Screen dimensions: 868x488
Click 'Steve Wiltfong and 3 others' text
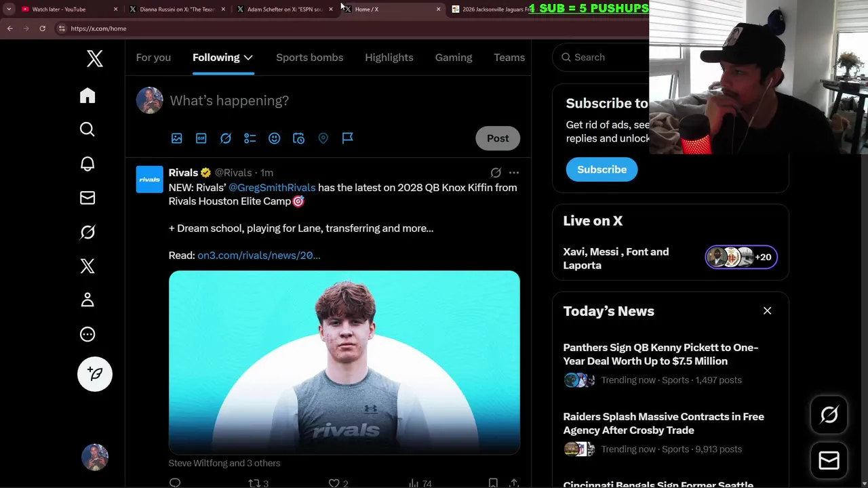[224, 464]
